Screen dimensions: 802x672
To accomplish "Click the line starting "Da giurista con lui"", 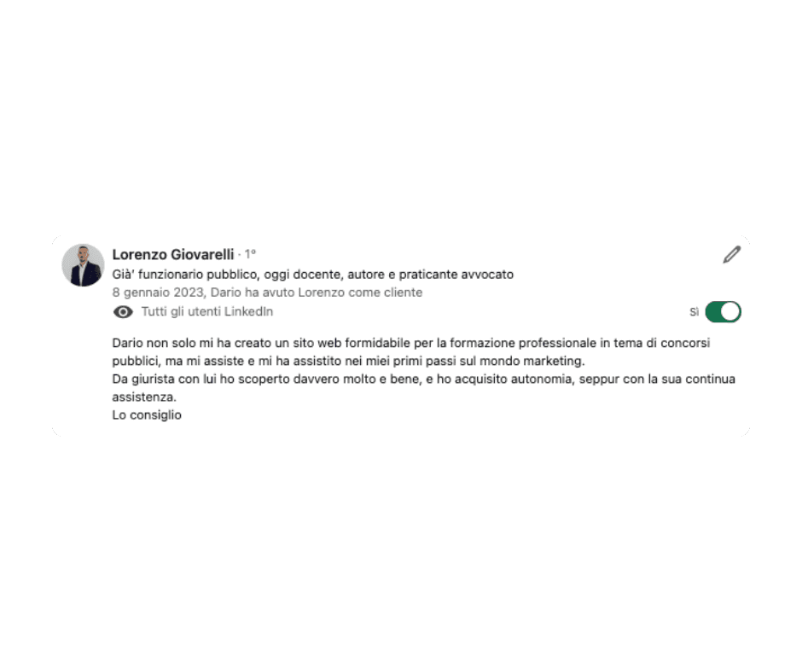I will [423, 379].
